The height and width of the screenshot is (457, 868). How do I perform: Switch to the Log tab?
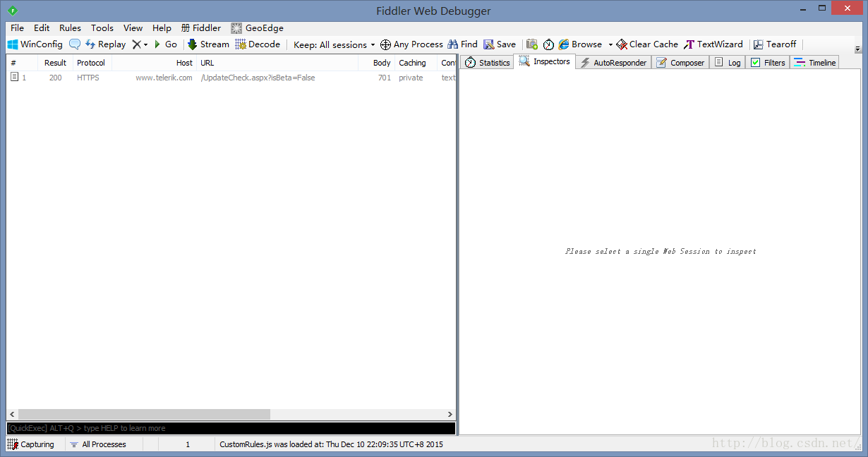click(x=727, y=63)
